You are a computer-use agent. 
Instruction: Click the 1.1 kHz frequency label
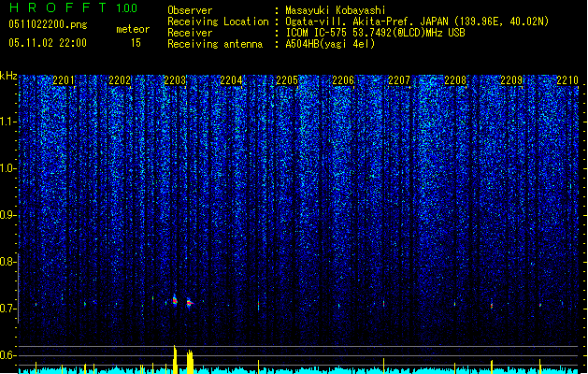(x=7, y=122)
